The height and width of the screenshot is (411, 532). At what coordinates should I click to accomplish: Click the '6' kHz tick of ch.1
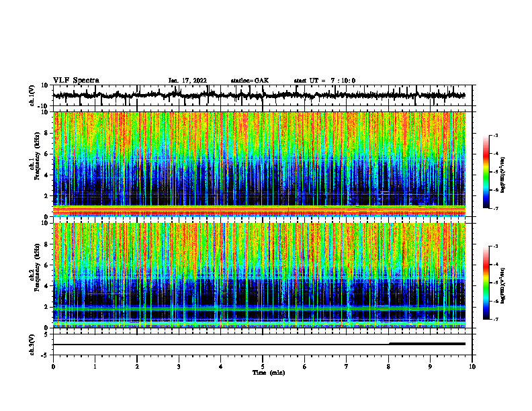[x=46, y=154]
